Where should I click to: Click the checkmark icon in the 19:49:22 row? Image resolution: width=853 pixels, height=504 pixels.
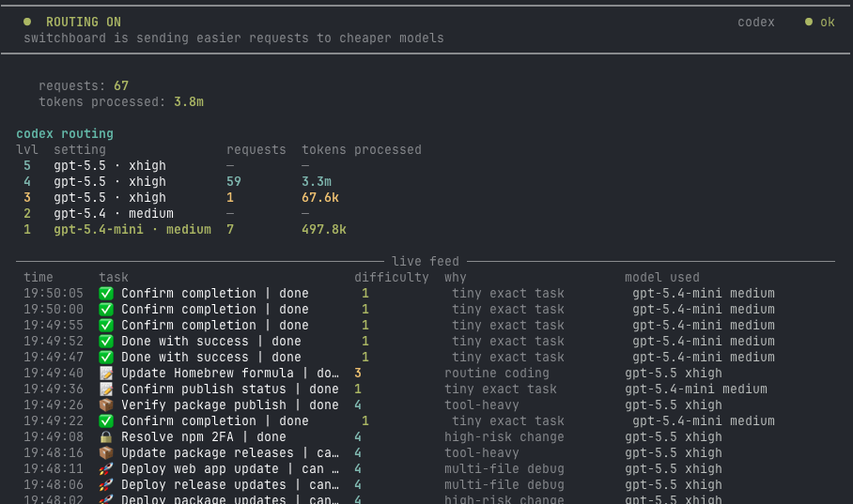pyautogui.click(x=106, y=420)
